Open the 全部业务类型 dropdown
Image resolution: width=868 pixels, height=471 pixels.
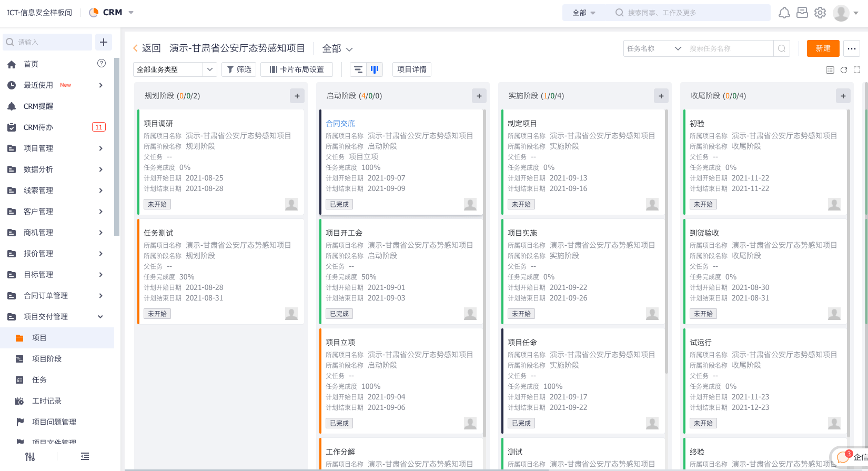click(x=175, y=69)
